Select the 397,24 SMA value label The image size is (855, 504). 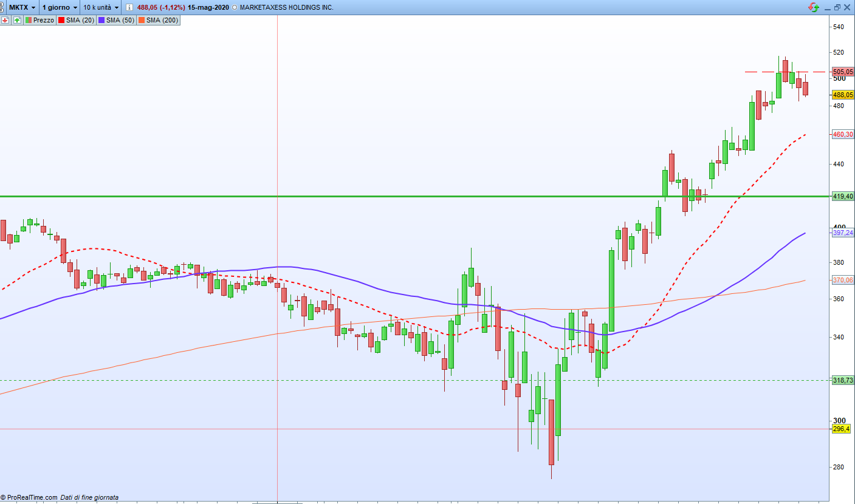[x=843, y=233]
